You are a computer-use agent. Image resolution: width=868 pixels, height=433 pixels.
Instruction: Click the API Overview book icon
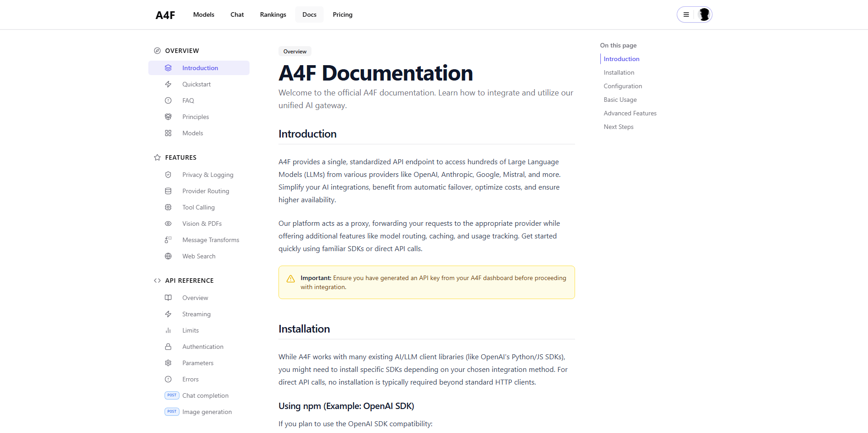tap(168, 298)
